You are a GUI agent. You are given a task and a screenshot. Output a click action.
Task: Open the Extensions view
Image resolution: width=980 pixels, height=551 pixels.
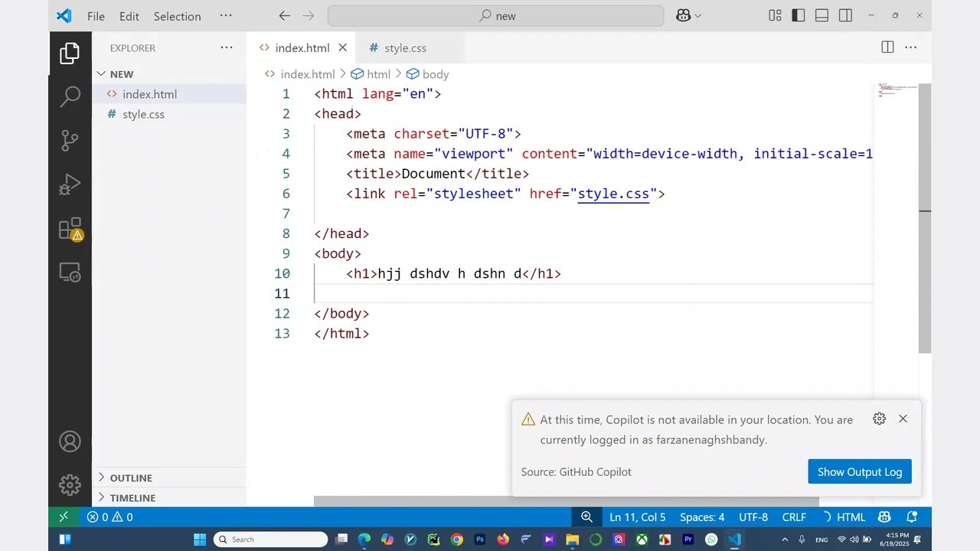(70, 229)
